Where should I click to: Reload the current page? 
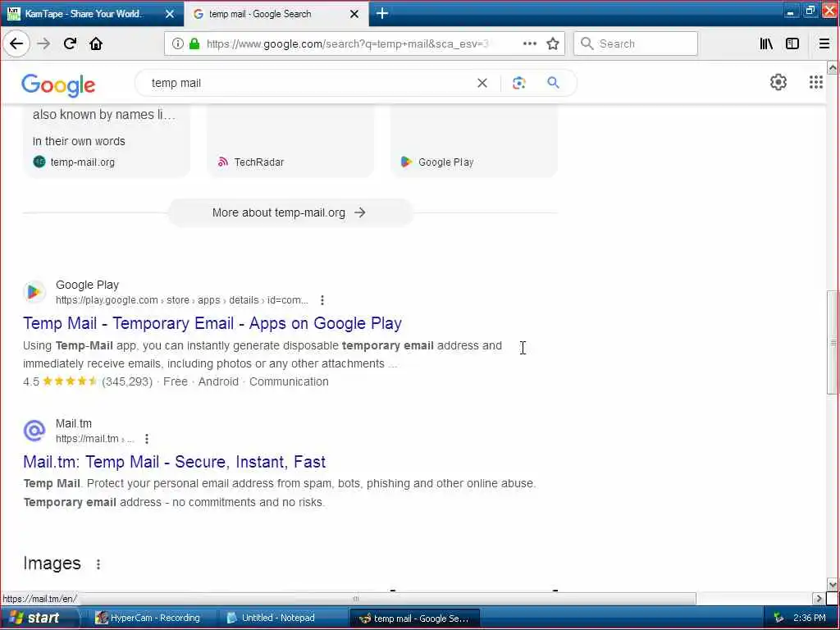(70, 44)
